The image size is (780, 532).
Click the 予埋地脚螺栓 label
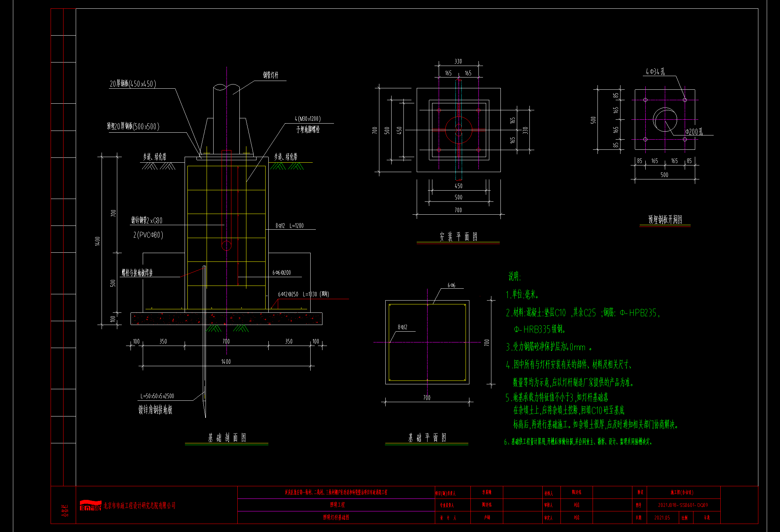point(308,130)
